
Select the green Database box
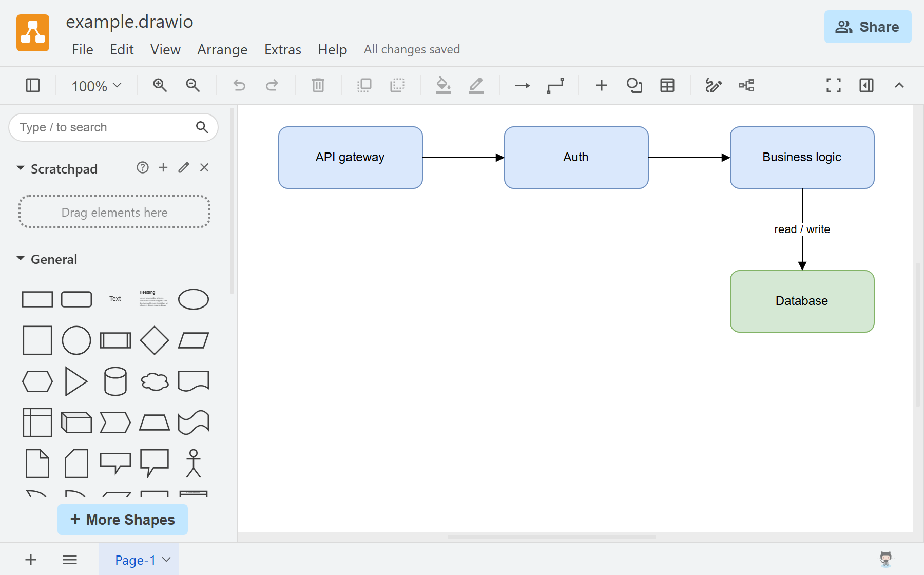[802, 301]
